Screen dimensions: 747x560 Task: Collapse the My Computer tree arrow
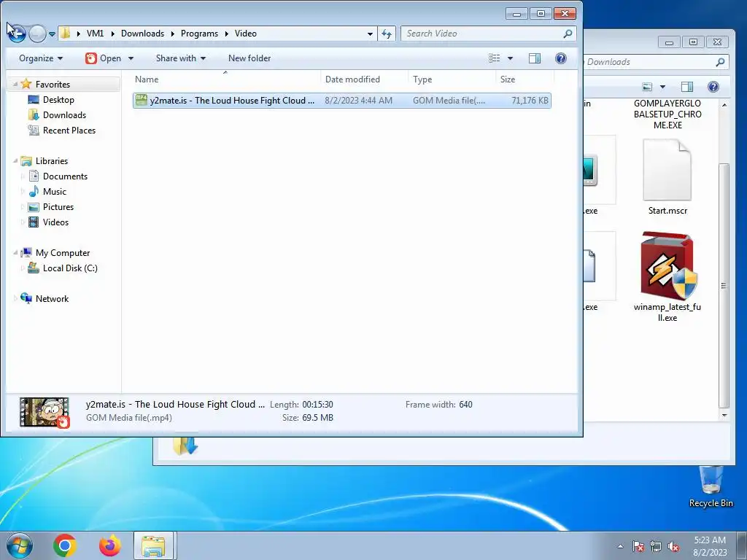pos(15,253)
